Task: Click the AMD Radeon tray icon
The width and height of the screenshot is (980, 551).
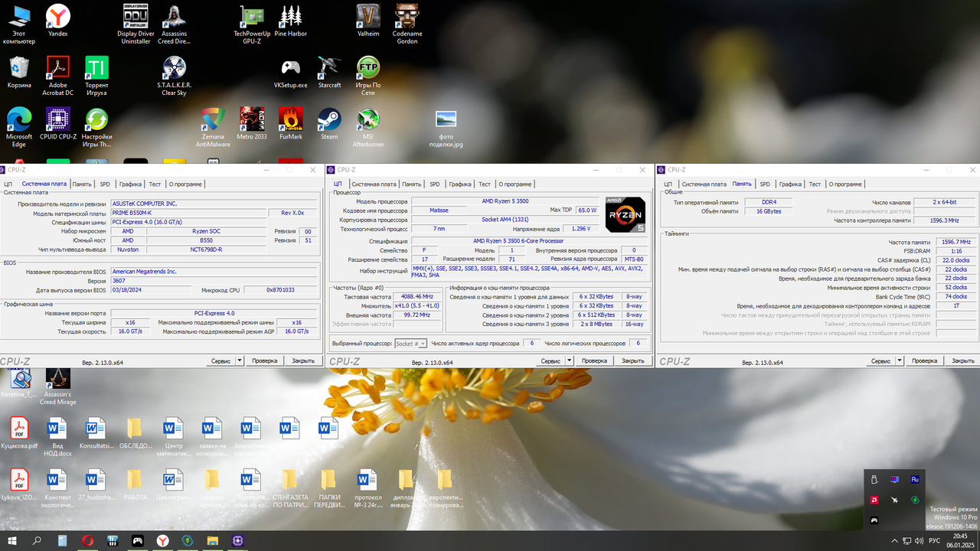Action: (874, 500)
